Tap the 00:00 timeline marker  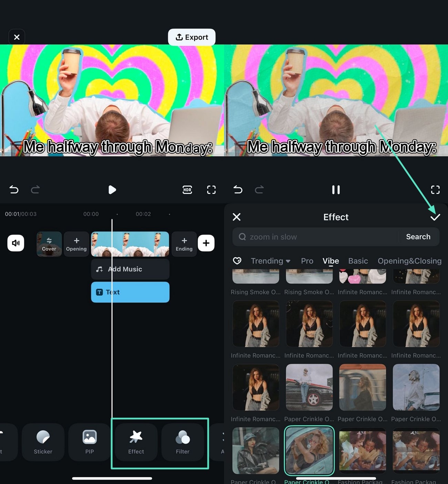click(x=91, y=214)
